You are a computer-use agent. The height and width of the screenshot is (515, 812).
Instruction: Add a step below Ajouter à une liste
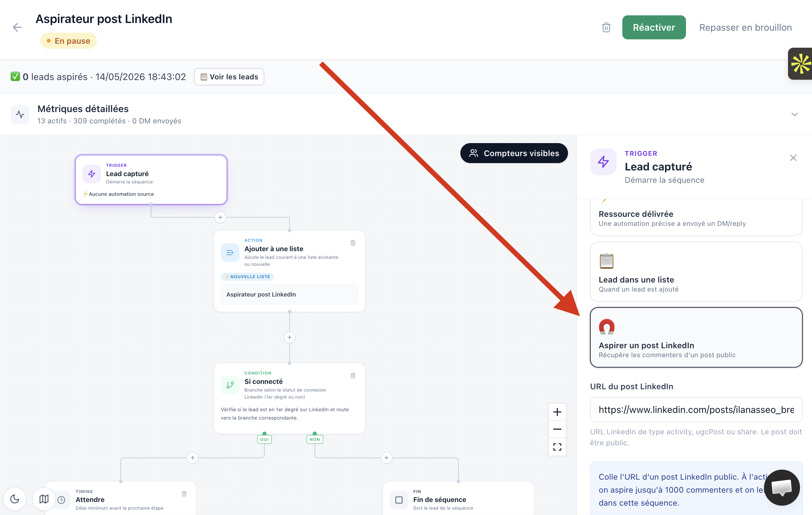pyautogui.click(x=289, y=337)
